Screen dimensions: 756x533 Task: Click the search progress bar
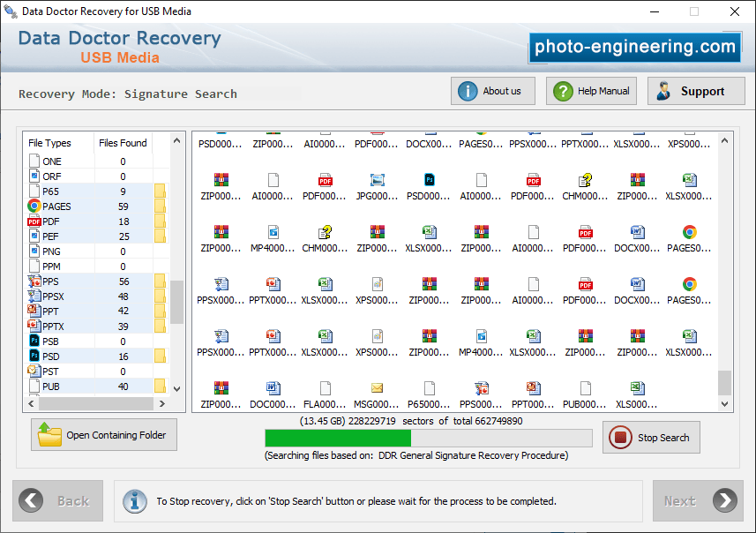[428, 438]
